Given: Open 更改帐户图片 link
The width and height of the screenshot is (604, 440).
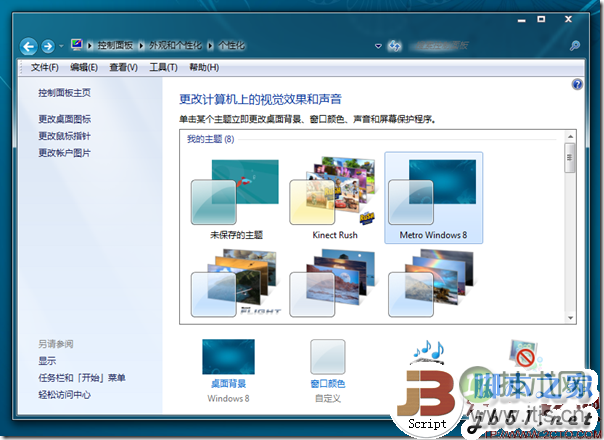Looking at the screenshot, I should [x=64, y=153].
